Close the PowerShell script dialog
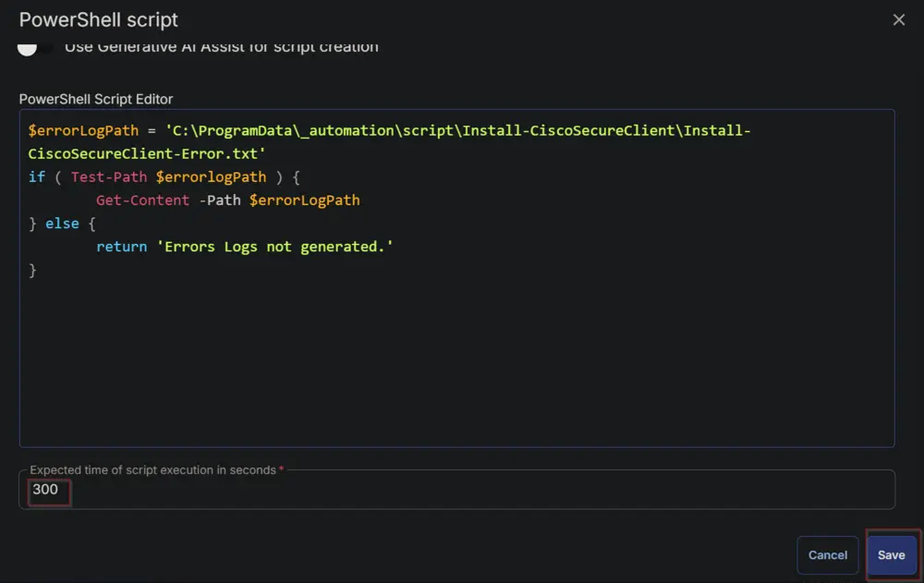 point(898,20)
